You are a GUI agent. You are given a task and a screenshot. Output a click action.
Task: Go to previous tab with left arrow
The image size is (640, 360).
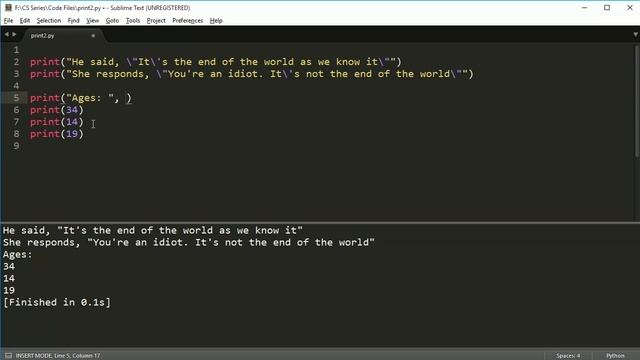(x=7, y=35)
